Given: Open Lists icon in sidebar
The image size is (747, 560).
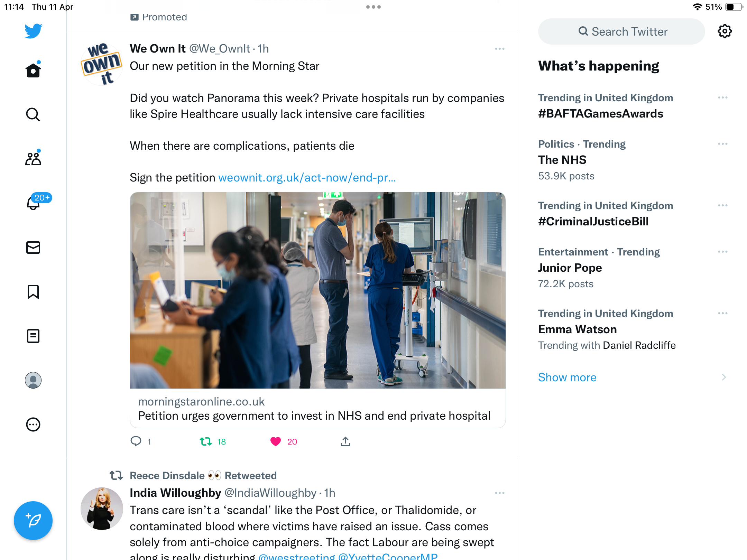Looking at the screenshot, I should tap(33, 336).
